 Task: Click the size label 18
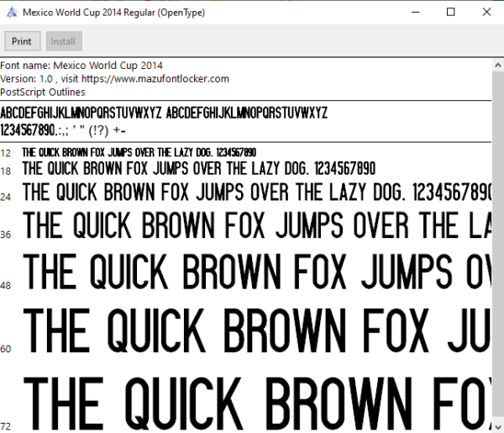tap(6, 172)
